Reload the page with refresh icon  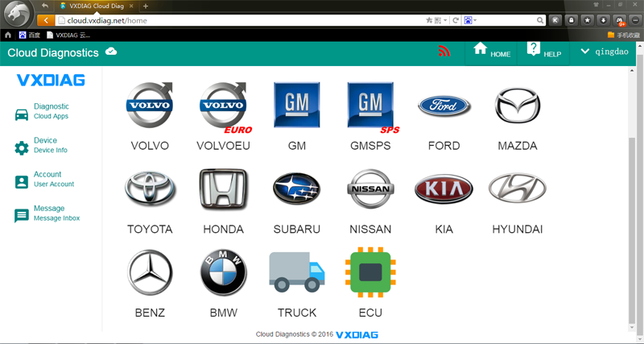(456, 20)
